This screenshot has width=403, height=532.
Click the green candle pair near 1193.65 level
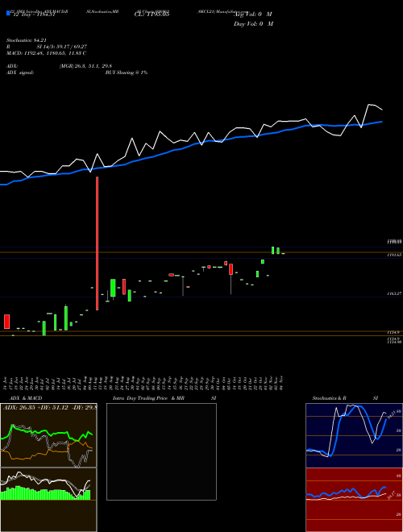(x=276, y=251)
